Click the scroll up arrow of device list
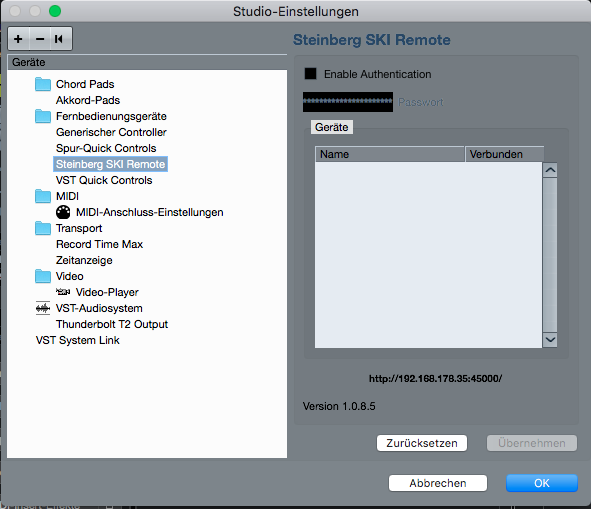591x509 pixels. pos(550,170)
